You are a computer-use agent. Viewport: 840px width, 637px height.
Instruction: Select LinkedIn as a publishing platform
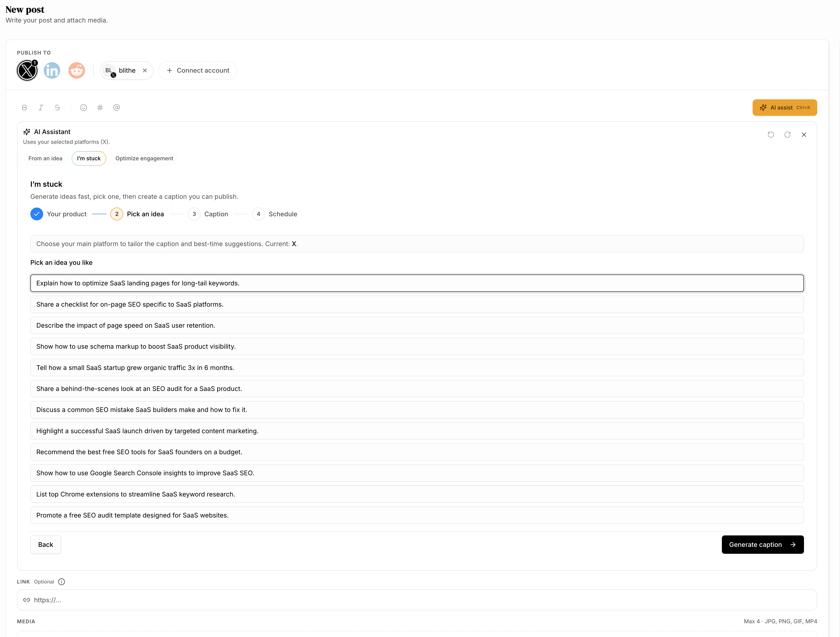click(x=52, y=70)
